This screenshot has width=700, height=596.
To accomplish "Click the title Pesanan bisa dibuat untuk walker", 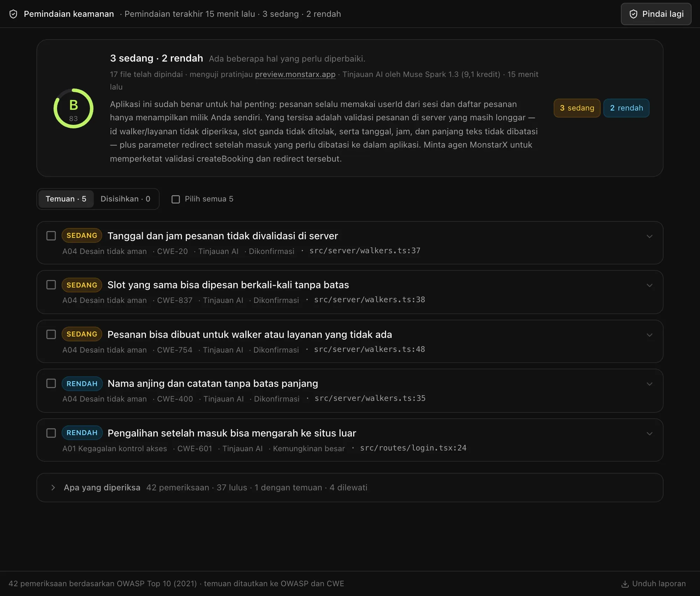I will pyautogui.click(x=250, y=335).
